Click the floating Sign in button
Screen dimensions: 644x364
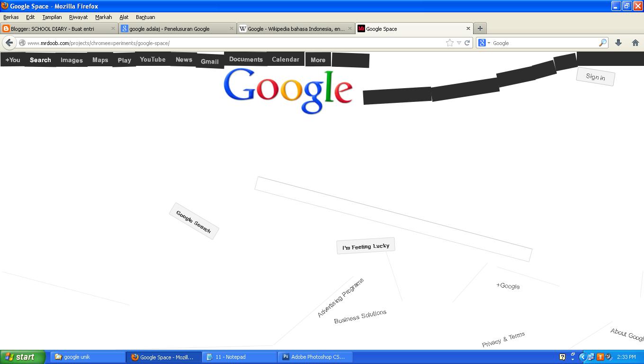click(595, 77)
